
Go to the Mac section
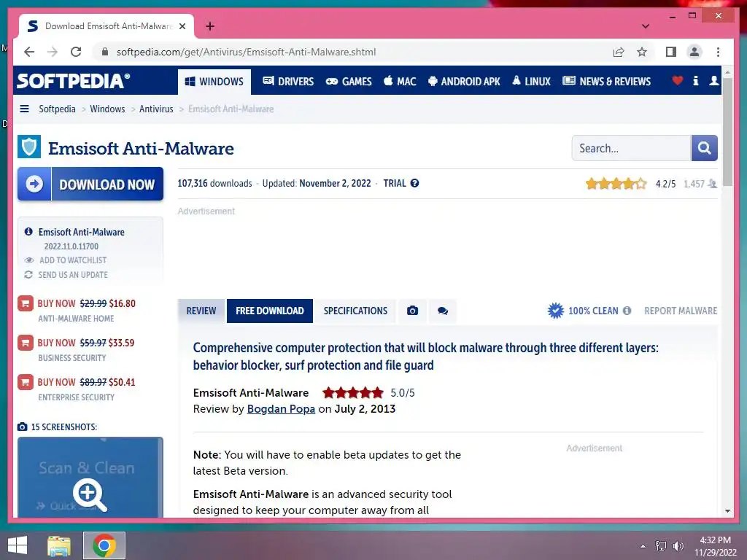400,82
